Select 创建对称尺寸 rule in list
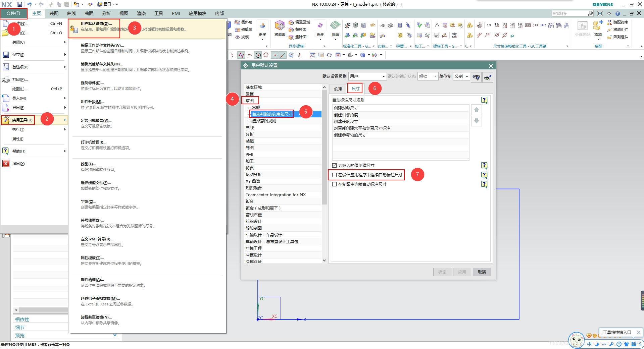Screen dimensions: 644x349 tap(401, 108)
